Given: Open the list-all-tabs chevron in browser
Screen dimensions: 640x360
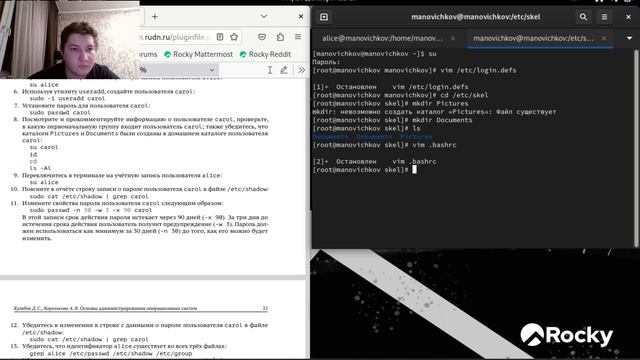Looking at the screenshot, I should tap(264, 16).
